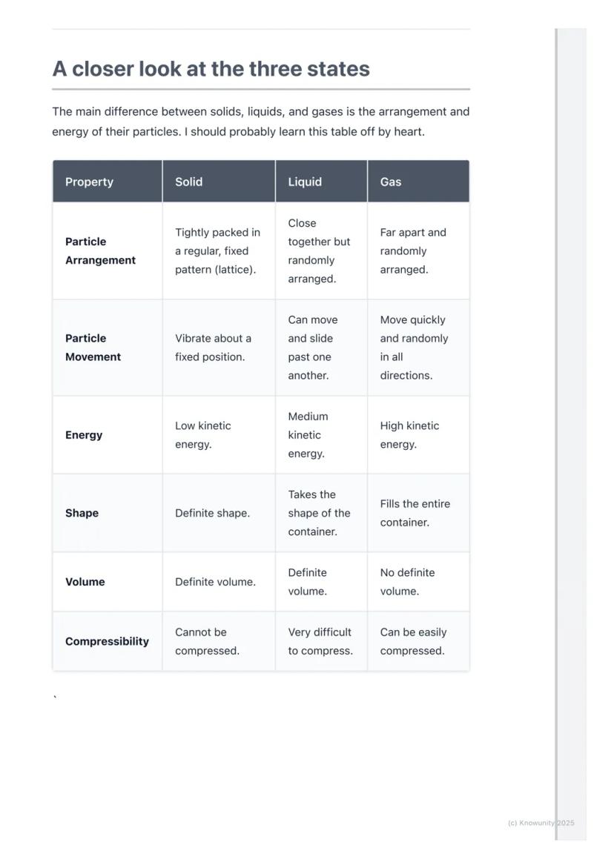The image size is (614, 868).
Task: Select the Gas column header
Action: point(391,182)
